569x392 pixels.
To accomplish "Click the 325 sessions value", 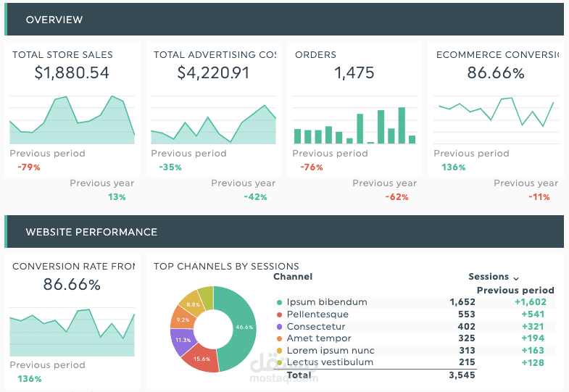I will point(467,338).
